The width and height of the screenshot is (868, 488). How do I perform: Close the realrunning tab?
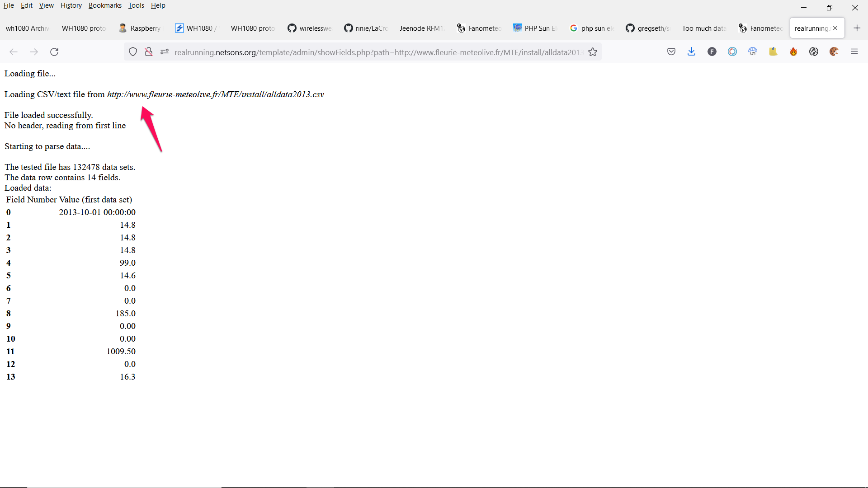(835, 28)
